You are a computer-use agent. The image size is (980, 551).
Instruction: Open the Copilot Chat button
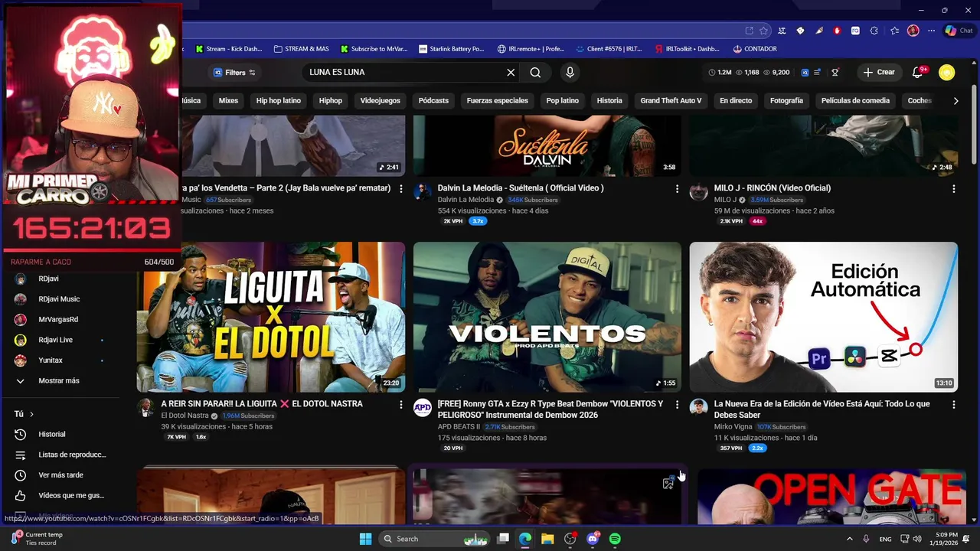(959, 31)
